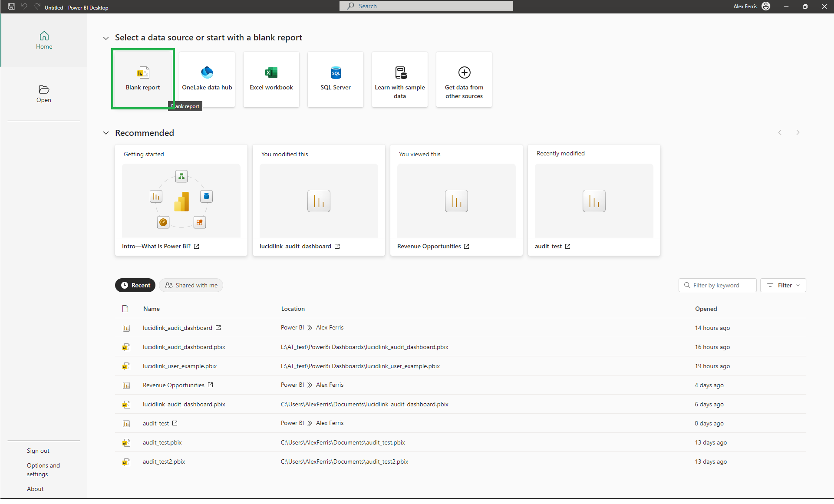Collapse the Recommended section

click(x=105, y=133)
